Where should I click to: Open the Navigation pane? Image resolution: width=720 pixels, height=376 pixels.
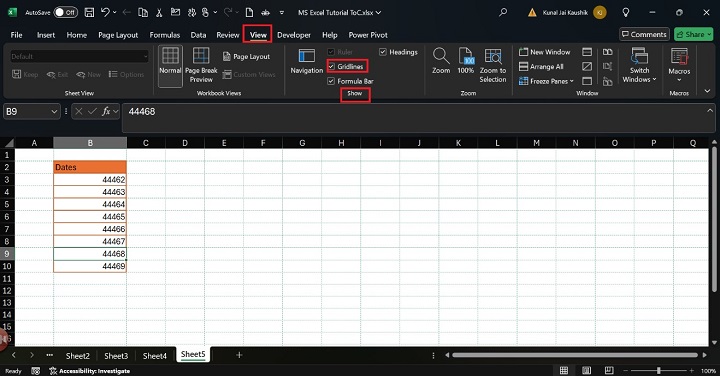coord(307,61)
